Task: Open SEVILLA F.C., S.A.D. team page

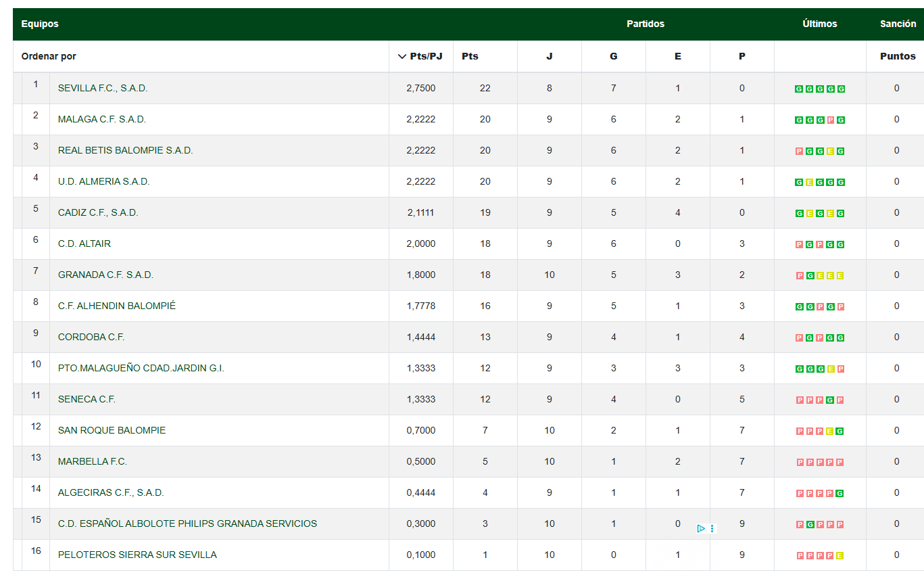Action: coord(103,88)
